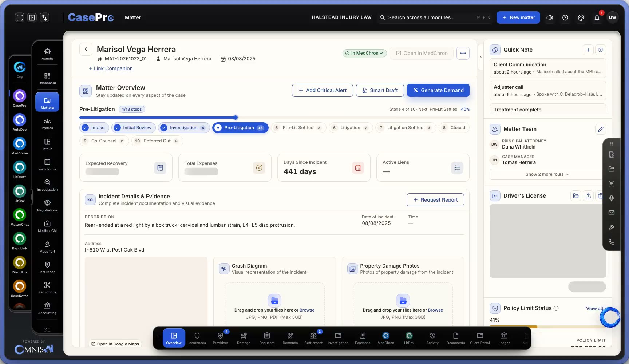Click the Generate Demand button

pos(438,90)
